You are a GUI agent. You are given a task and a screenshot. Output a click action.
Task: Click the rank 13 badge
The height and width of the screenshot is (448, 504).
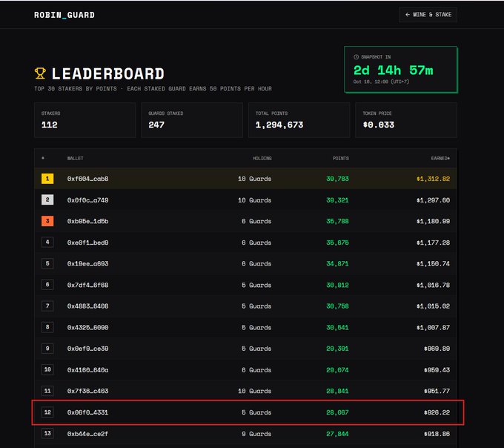47,433
